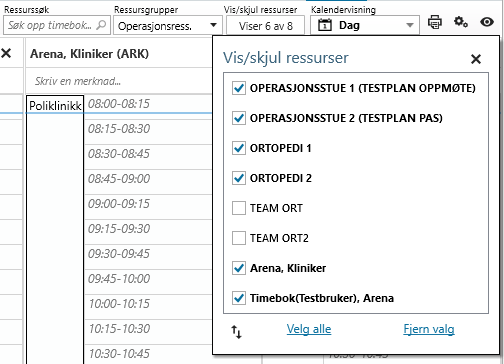Screen dimensions: 504x364
Task: Close the column left of Arena, Kliniker
Action: pos(6,53)
